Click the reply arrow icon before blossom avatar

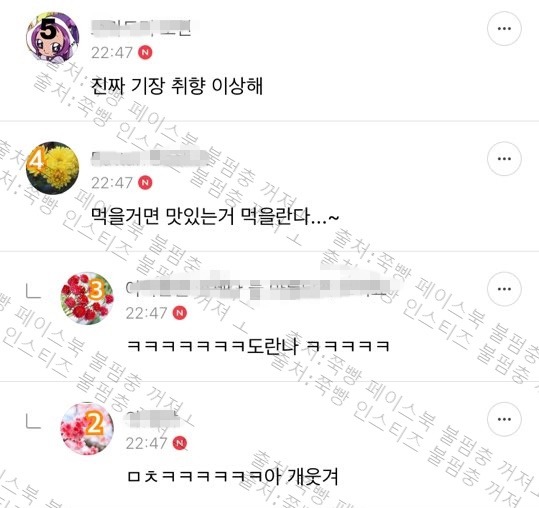point(33,422)
